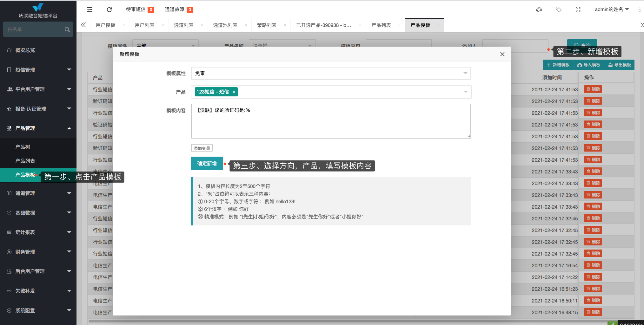Open the vertical more-options icon

[640, 10]
